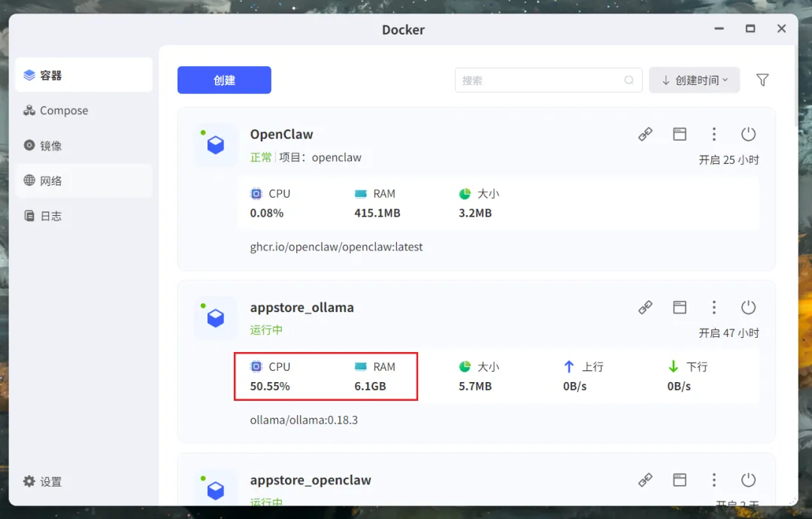Toggle the power button for OpenClaw
This screenshot has height=519, width=812.
pos(748,134)
